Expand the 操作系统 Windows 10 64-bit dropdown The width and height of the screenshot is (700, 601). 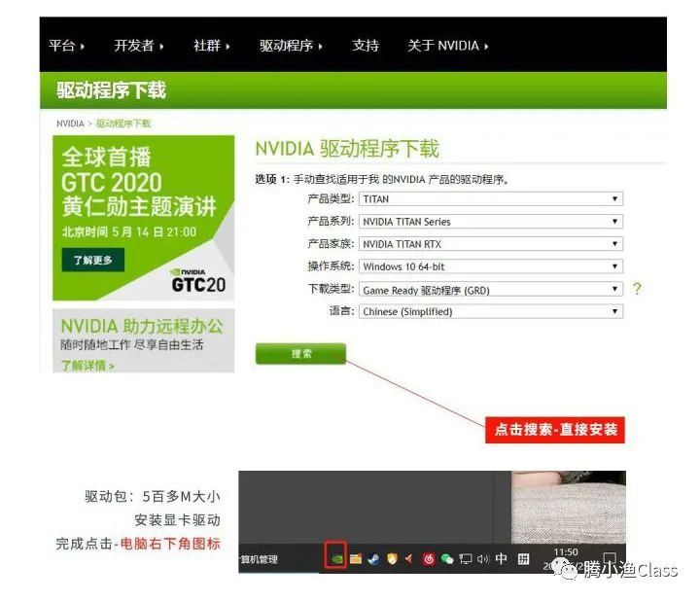(x=491, y=266)
